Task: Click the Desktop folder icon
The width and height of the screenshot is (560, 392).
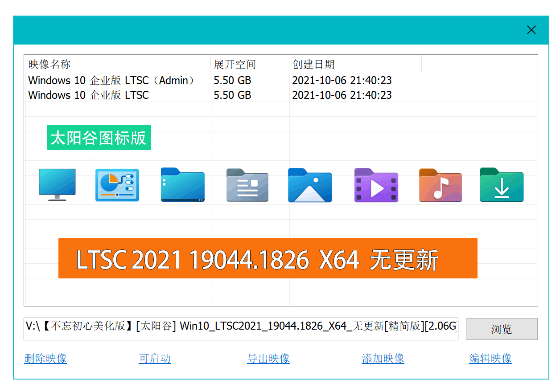Action: point(183,185)
